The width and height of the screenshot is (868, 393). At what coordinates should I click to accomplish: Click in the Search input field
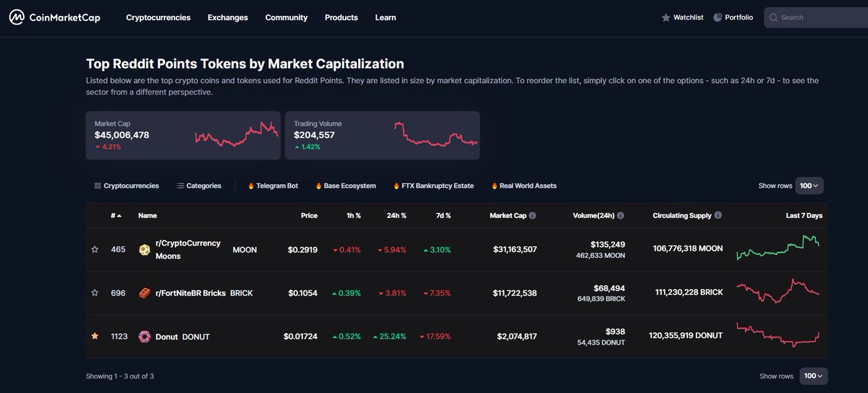click(x=816, y=17)
